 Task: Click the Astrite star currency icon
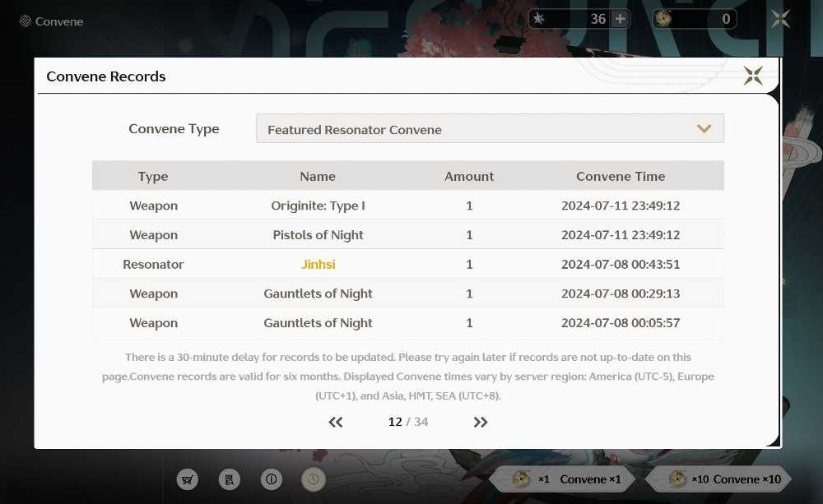pyautogui.click(x=538, y=19)
